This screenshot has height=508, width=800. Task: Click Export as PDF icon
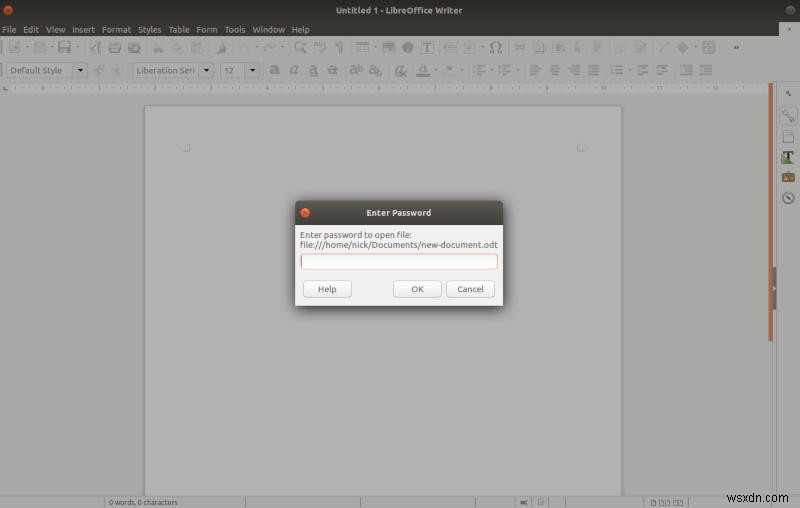[x=95, y=47]
